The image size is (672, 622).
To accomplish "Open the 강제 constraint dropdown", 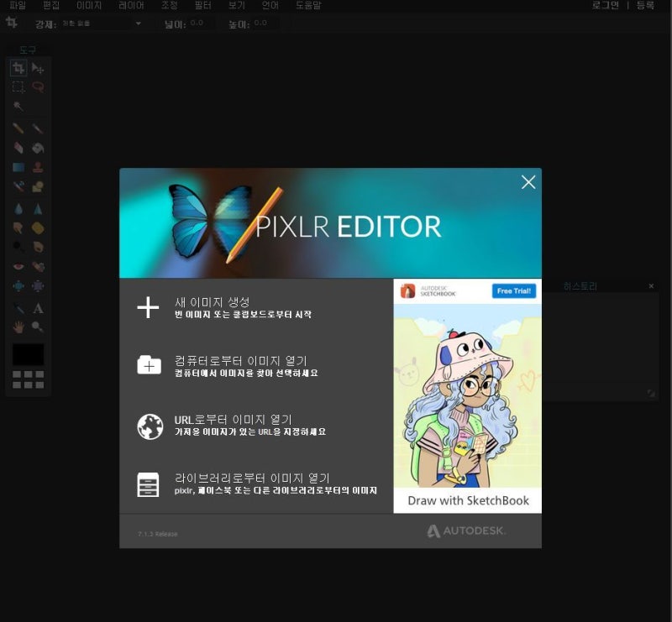I will pos(102,24).
